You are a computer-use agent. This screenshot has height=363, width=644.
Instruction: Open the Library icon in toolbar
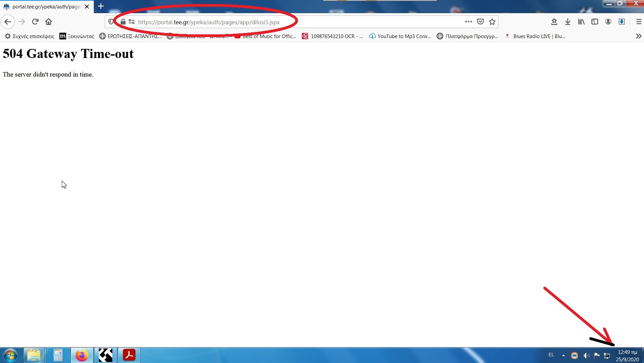click(581, 22)
